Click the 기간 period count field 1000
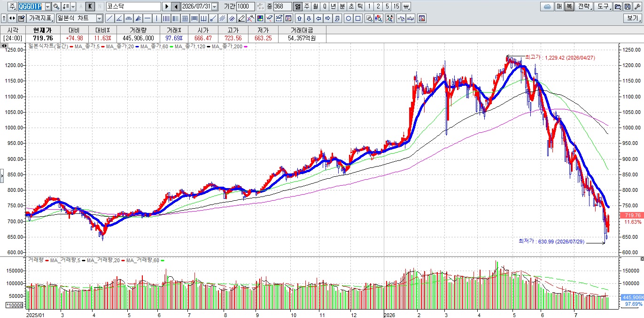Screen dimensions: 644x318 [x=246, y=7]
